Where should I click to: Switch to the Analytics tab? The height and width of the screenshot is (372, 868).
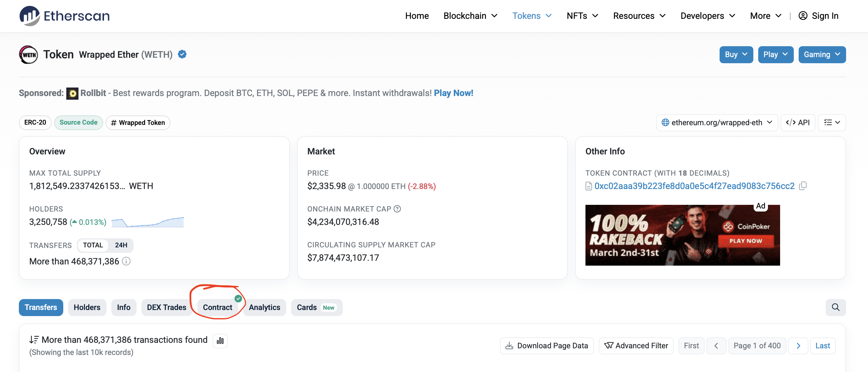pos(265,307)
